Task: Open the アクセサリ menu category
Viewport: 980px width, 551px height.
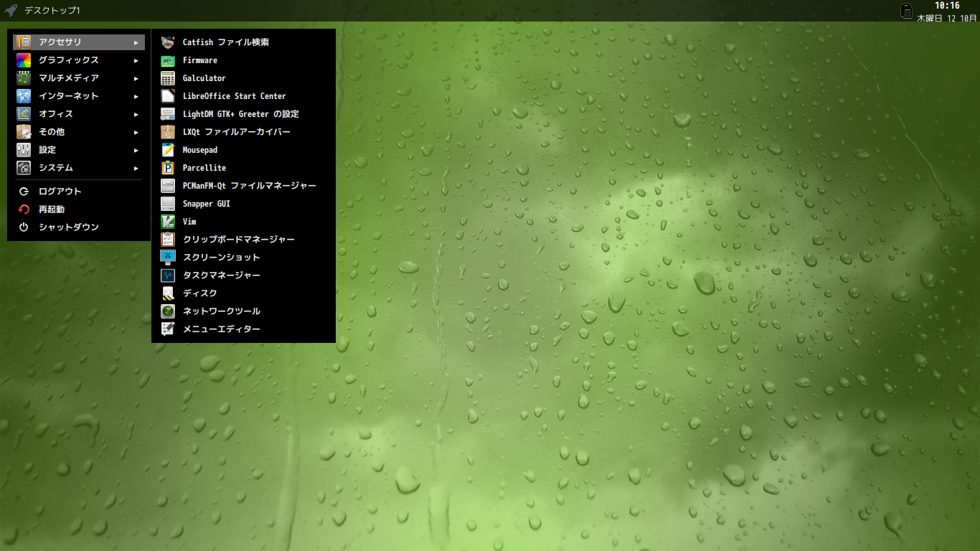Action: [79, 42]
